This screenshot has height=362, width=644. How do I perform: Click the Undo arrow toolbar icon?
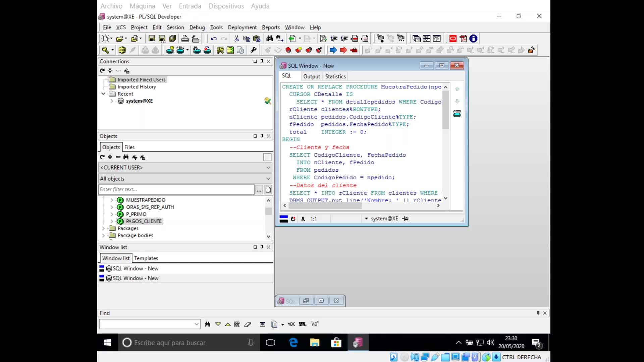coord(214,39)
